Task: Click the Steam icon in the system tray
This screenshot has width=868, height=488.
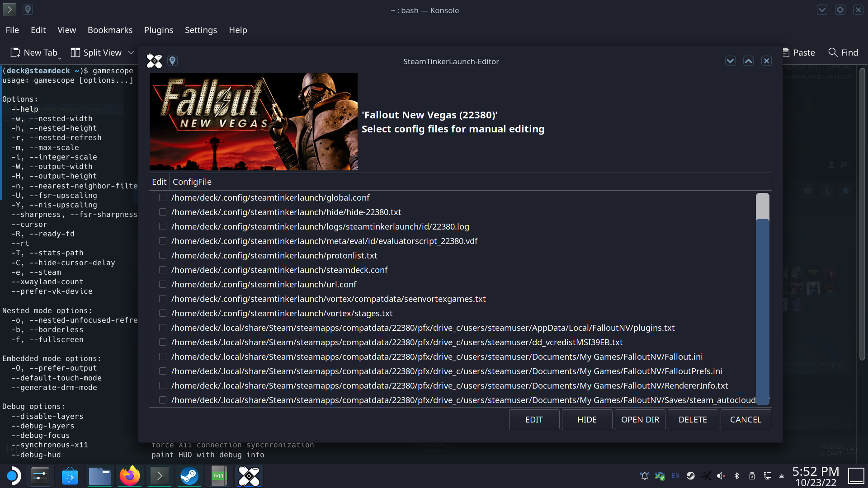Action: click(x=691, y=476)
